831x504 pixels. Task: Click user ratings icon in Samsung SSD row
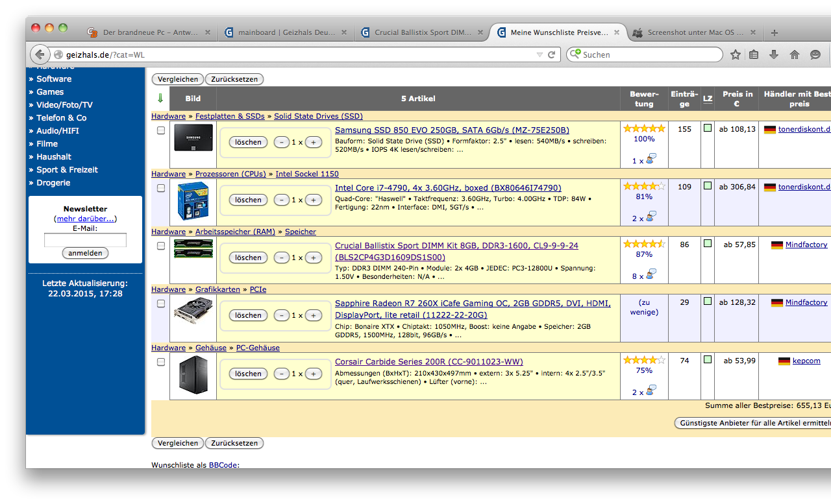coord(651,159)
